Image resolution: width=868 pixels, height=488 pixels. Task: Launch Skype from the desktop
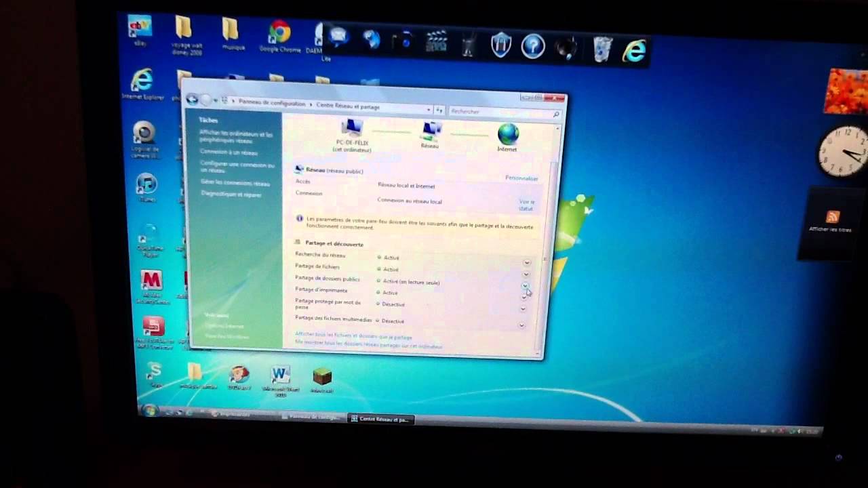(x=155, y=374)
